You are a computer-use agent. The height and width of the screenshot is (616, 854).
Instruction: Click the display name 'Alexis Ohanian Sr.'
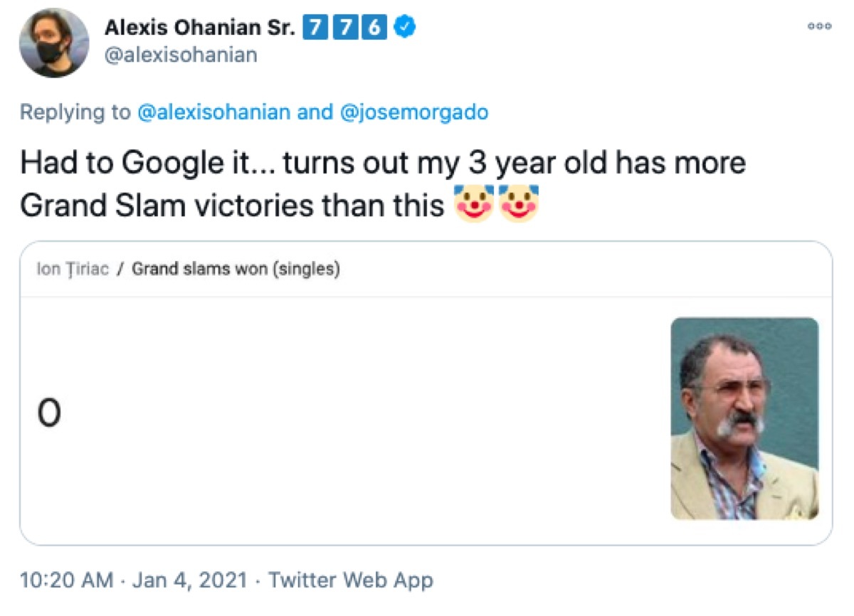point(203,27)
